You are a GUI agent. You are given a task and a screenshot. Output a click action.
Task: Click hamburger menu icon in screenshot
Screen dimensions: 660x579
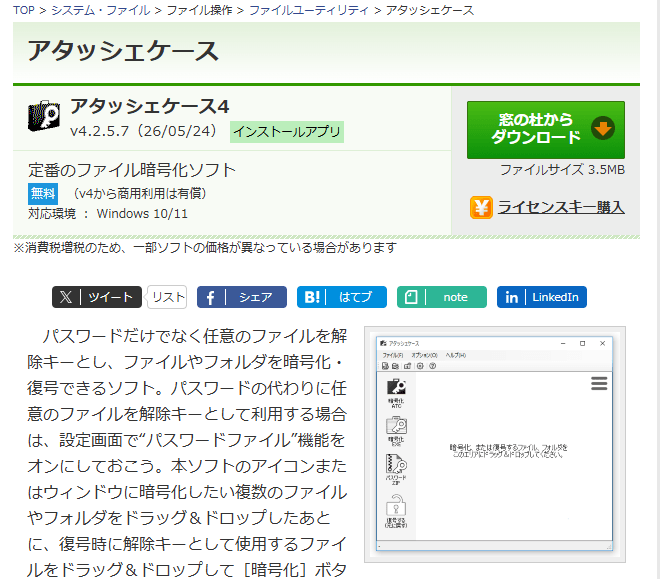599,383
